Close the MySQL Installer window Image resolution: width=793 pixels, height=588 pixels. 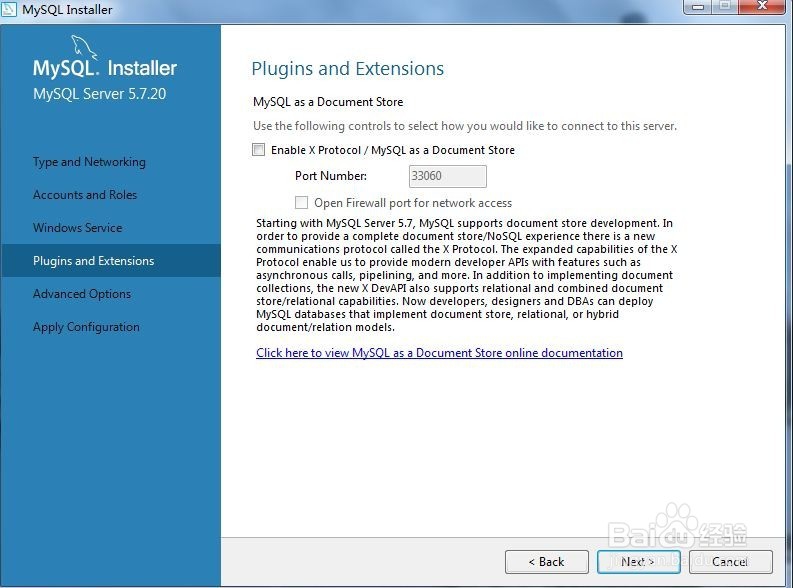763,7
